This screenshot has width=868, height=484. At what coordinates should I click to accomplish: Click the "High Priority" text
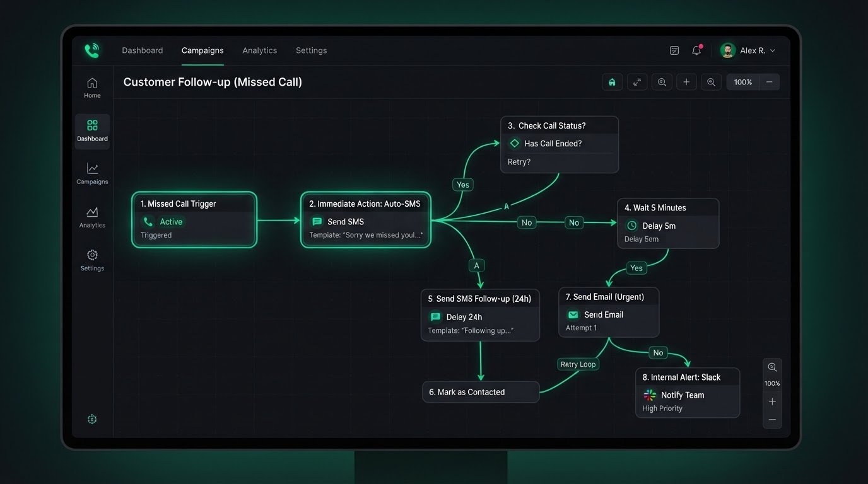pyautogui.click(x=662, y=408)
